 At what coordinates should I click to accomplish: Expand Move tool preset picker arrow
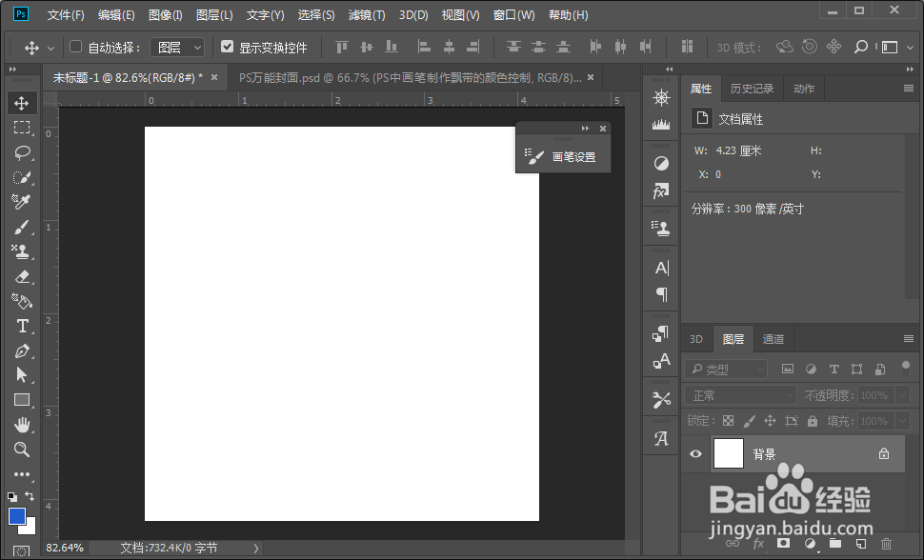(50, 49)
